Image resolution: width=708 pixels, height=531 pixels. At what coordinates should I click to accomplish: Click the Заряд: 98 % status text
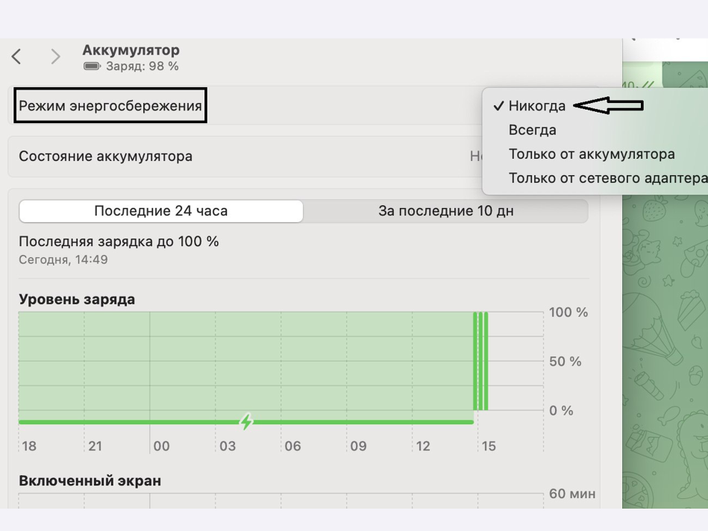[142, 66]
